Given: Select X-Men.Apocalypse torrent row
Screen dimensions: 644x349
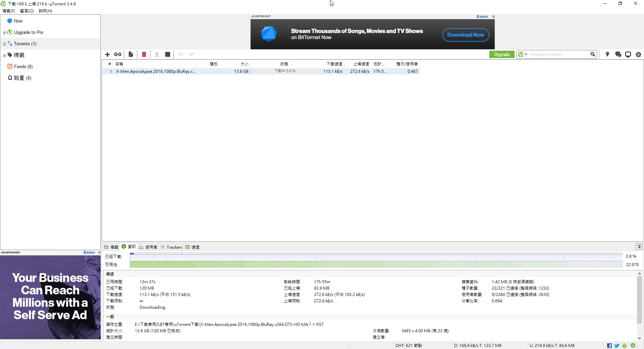Looking at the screenshot, I should 261,71.
